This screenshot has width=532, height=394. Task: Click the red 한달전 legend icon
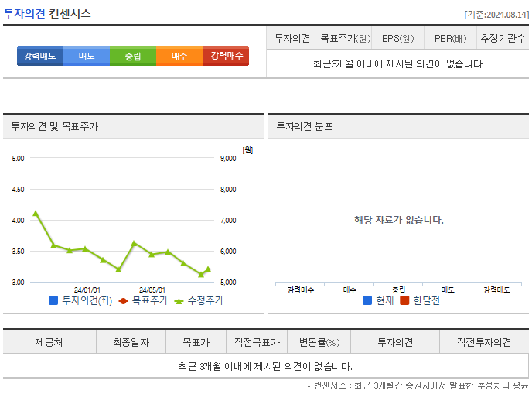tap(404, 300)
